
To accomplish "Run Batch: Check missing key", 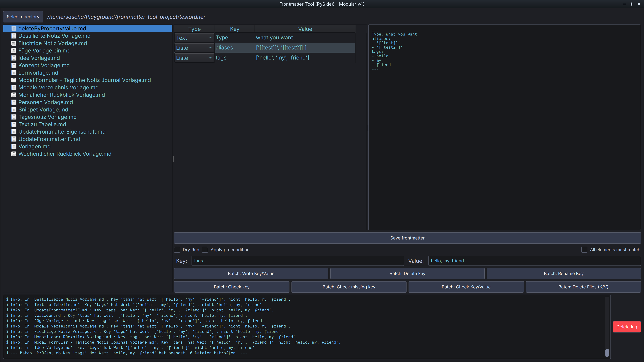I will (x=349, y=287).
